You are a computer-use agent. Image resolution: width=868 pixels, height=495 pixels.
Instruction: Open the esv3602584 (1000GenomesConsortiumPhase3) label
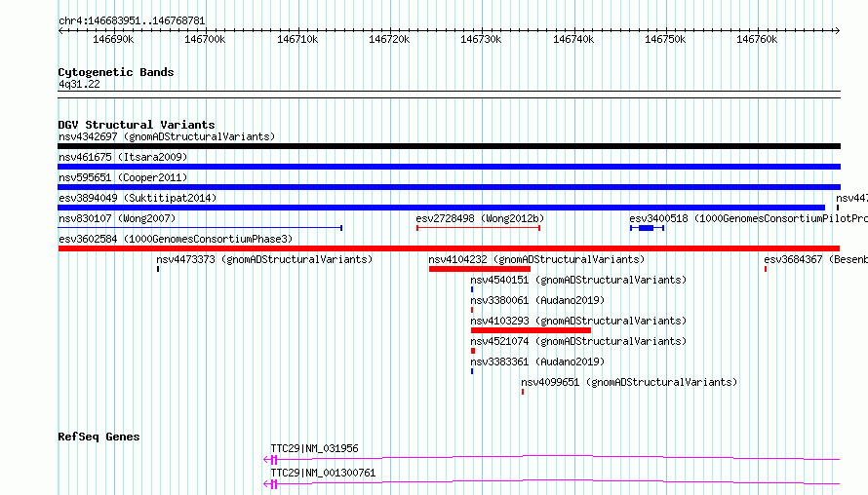coord(176,239)
